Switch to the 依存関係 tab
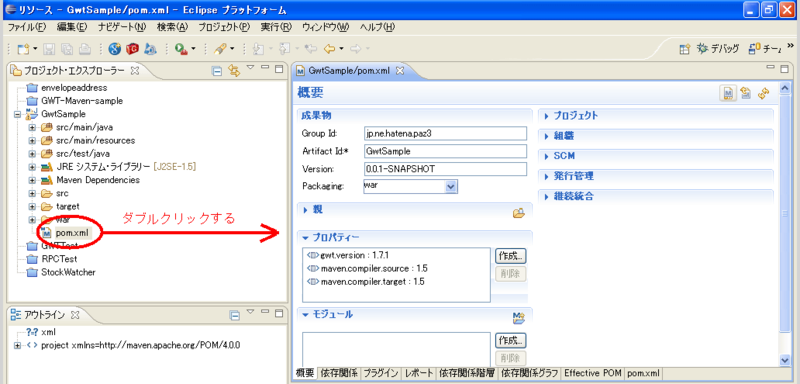This screenshot has width=800, height=384. tap(339, 373)
